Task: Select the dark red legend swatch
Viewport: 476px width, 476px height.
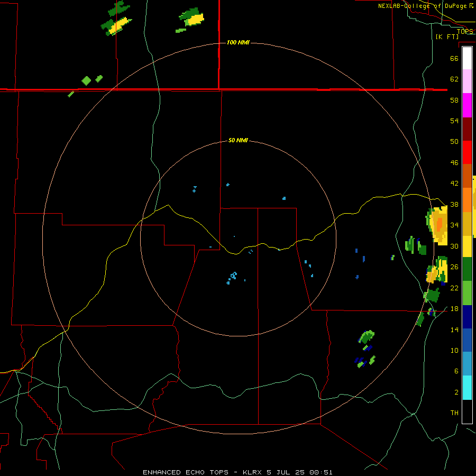Action: (x=467, y=129)
